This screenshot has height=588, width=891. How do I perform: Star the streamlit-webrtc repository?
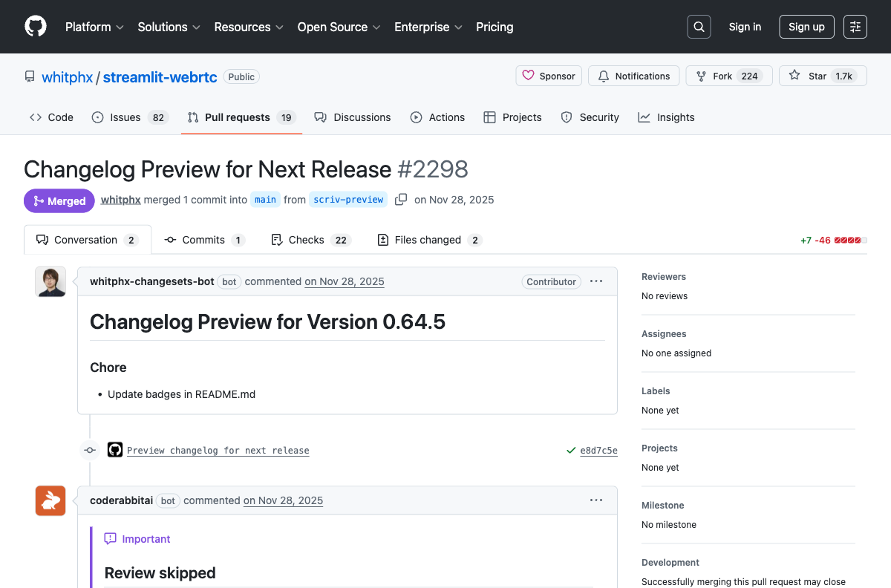823,76
